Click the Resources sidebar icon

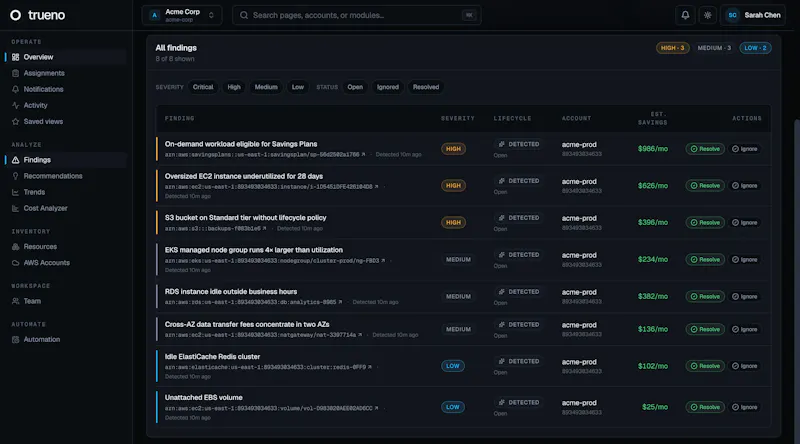click(15, 247)
